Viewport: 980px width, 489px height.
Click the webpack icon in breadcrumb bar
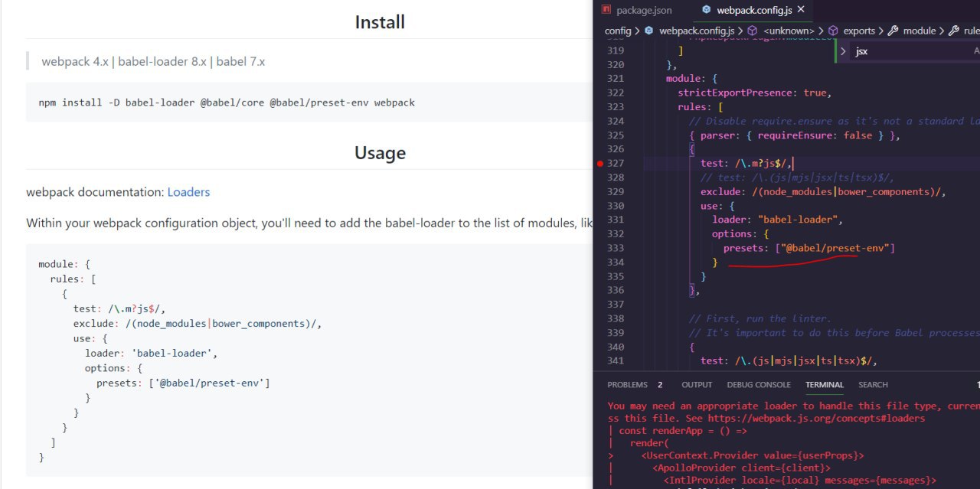pos(649,31)
